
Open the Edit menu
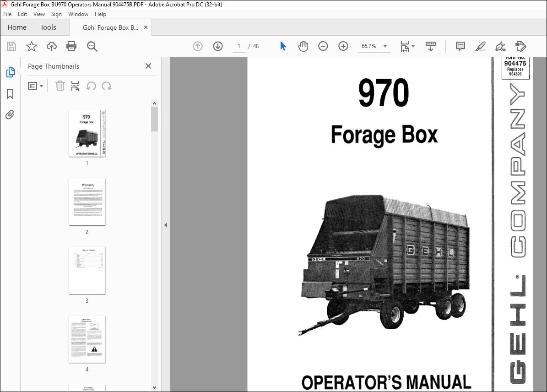tap(22, 14)
